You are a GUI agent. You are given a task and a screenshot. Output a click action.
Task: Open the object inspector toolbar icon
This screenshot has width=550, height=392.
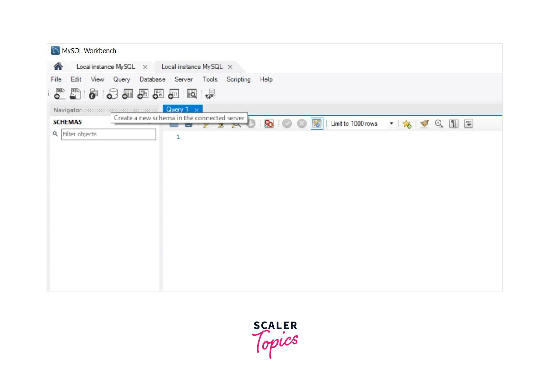[93, 94]
